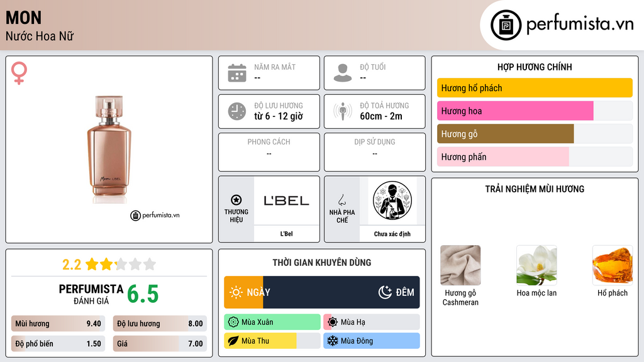
Task: Click the Trải Nghiệm Mùi Hương heading
Action: coord(535,189)
